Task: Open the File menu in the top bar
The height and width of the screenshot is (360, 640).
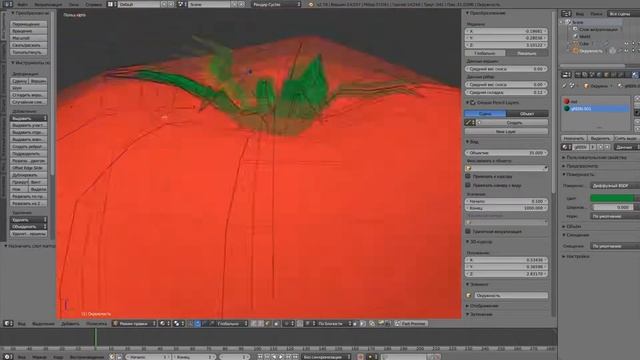Action: (x=23, y=4)
